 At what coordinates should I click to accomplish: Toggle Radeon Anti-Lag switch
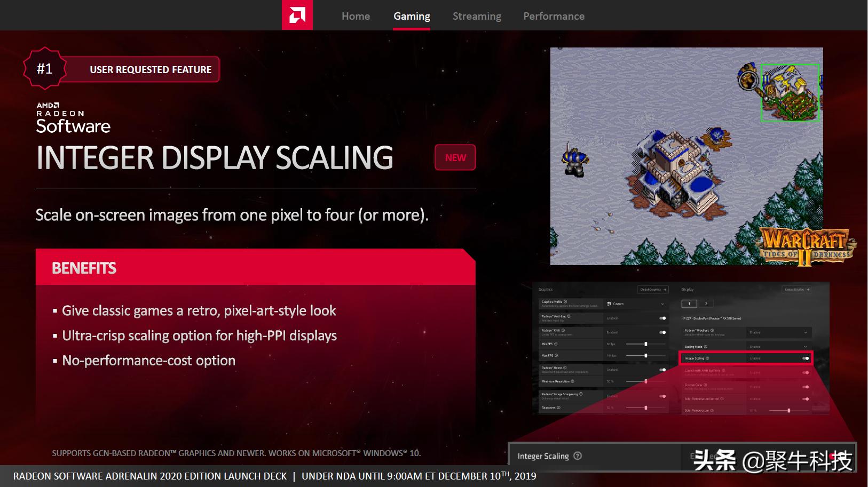tap(662, 318)
